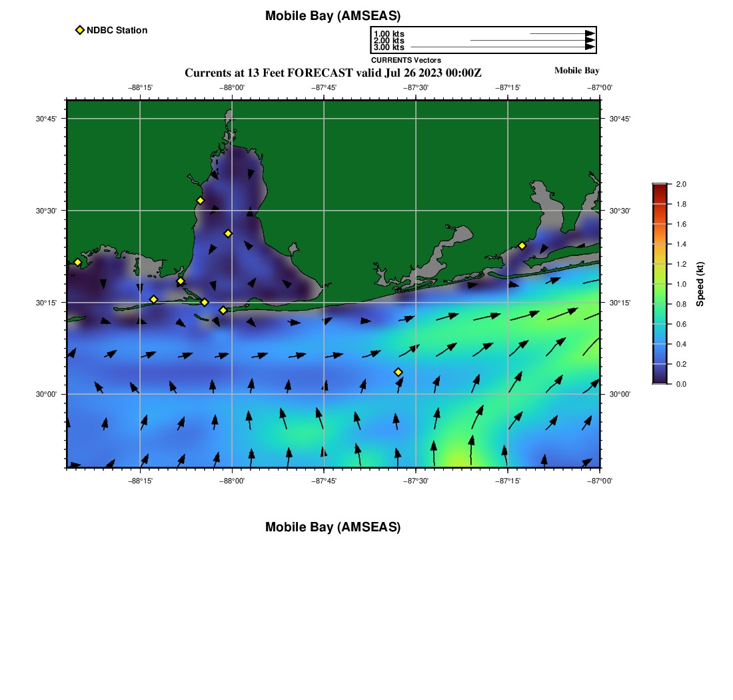This screenshot has height=700, width=733.
Task: Click the 'CURRENTS Vectors' legend caption
Action: point(406,60)
